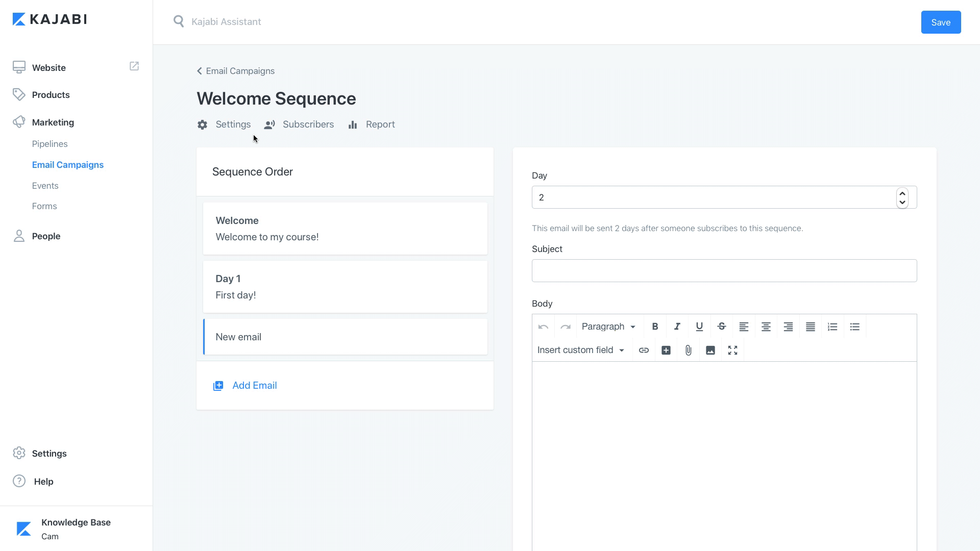Open the Knowledge Base account switcher
Screen dimensions: 980x551
[76, 529]
